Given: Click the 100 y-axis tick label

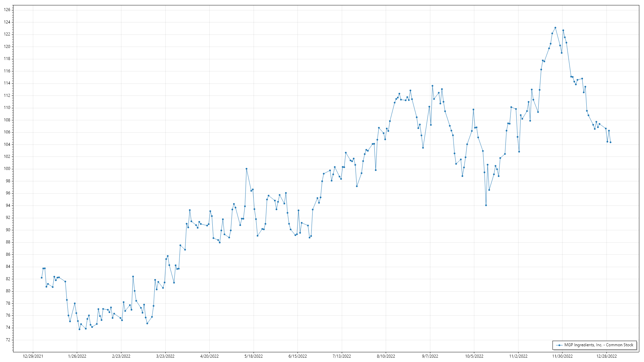Looking at the screenshot, I should click(x=7, y=169).
